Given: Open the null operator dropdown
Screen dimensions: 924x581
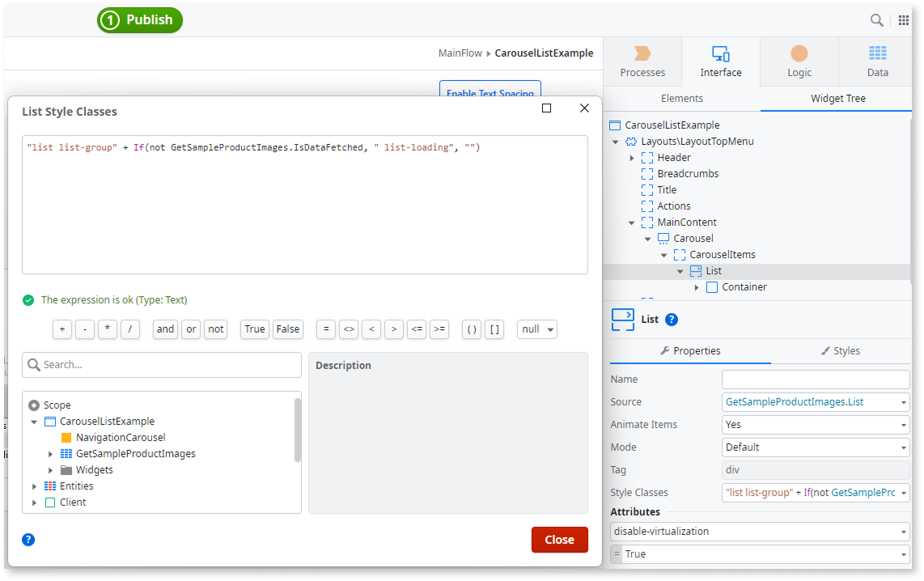Looking at the screenshot, I should click(x=536, y=329).
